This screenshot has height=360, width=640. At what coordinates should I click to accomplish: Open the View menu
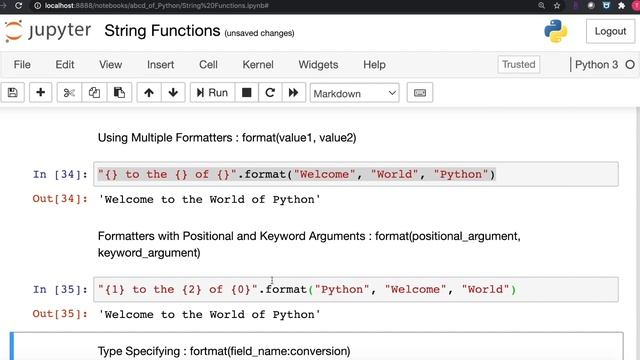[111, 64]
